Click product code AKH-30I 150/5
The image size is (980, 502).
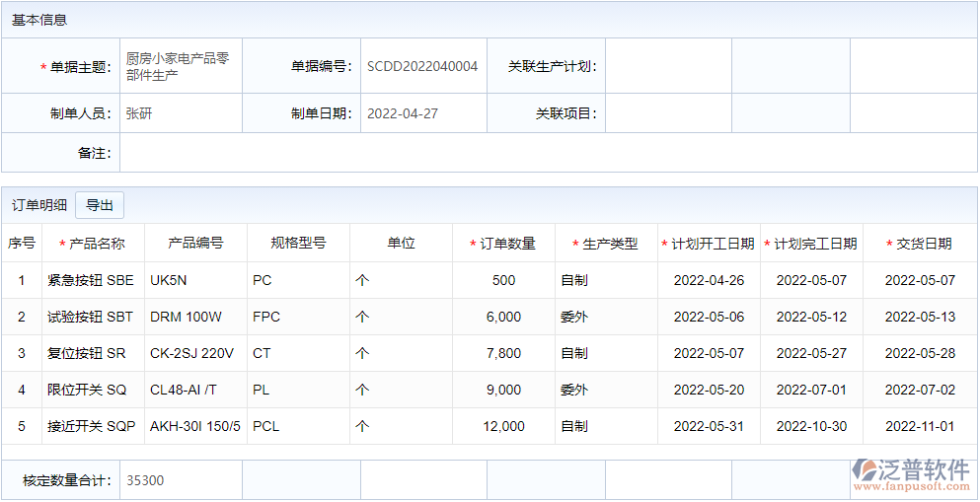coord(195,426)
